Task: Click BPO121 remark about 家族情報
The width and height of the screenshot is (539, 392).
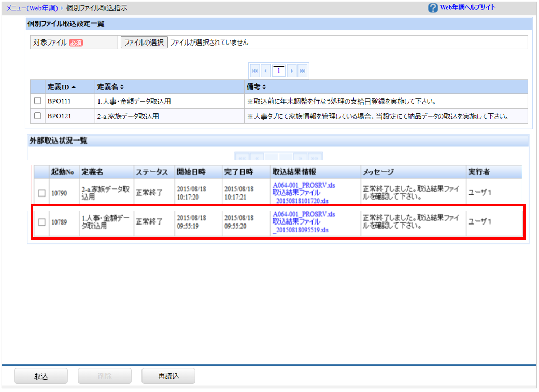Action: pos(378,116)
